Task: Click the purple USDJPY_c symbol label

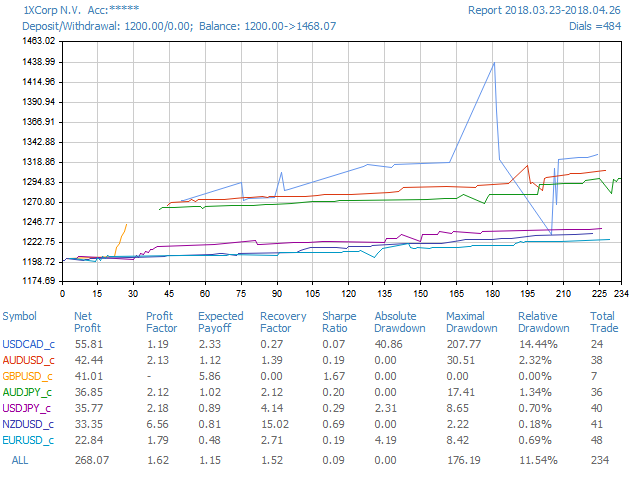Action: click(x=27, y=408)
